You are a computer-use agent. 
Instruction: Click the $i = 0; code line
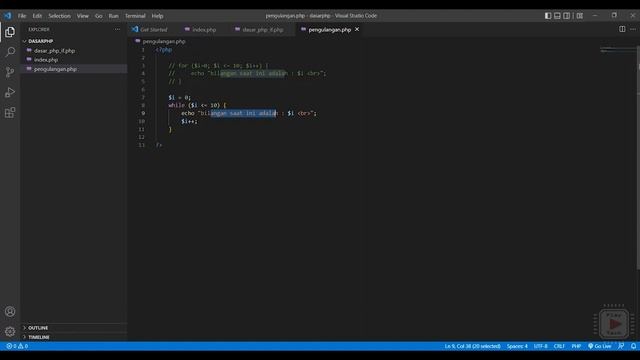[x=179, y=98]
